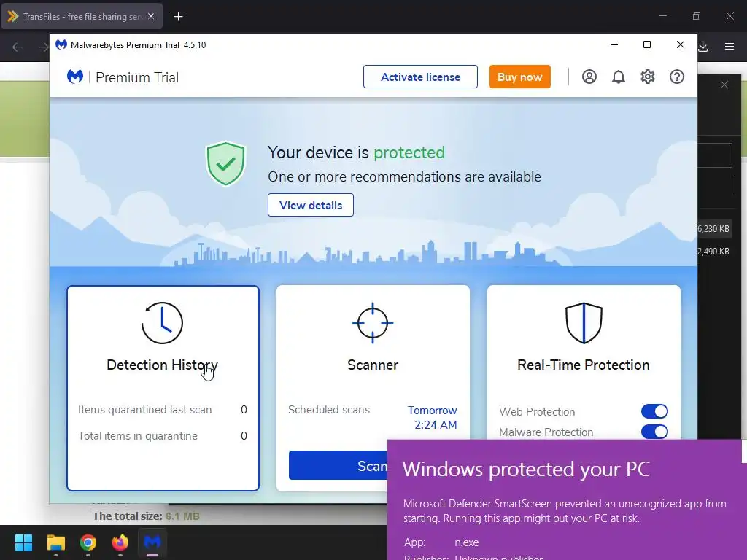Screen dimensions: 747x560
Task: Click the Items quarantined last scan row
Action: (163, 410)
